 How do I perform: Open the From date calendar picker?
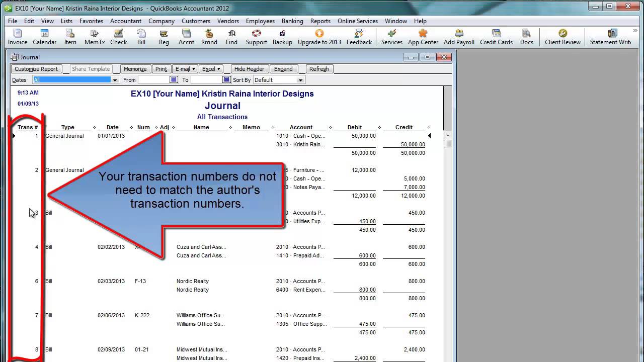[x=174, y=79]
